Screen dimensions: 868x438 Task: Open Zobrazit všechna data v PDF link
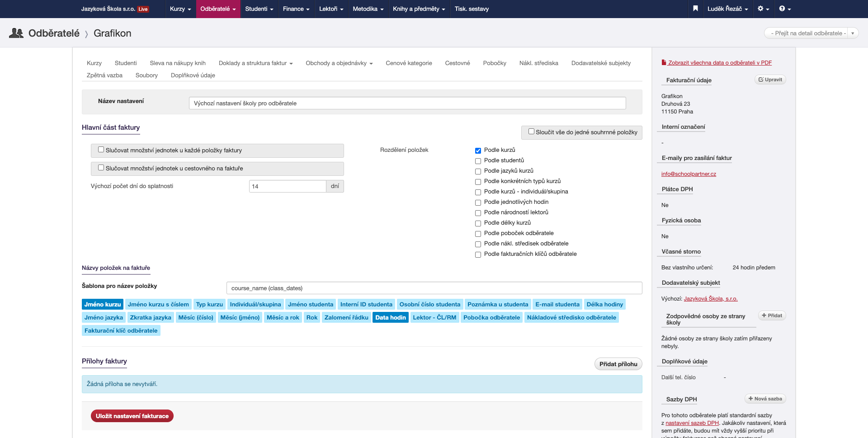click(x=720, y=63)
